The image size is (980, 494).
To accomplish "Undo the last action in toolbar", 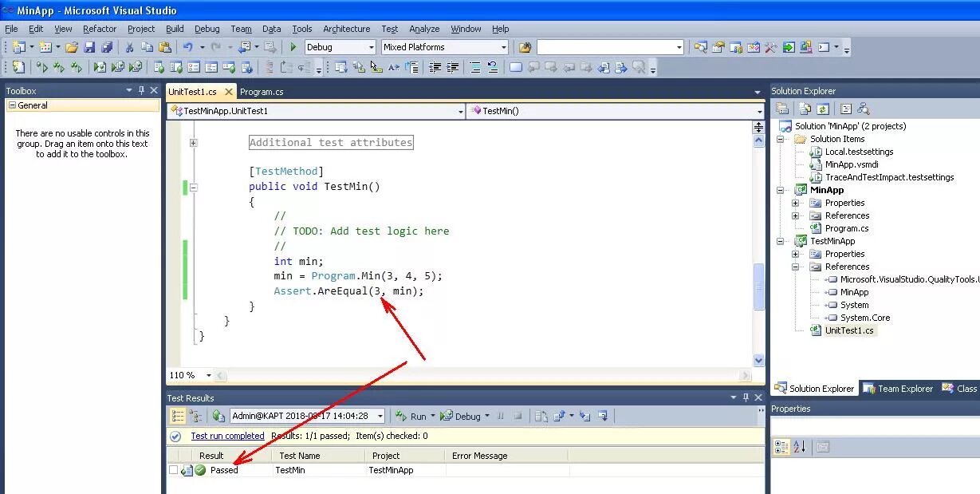I will click(187, 47).
